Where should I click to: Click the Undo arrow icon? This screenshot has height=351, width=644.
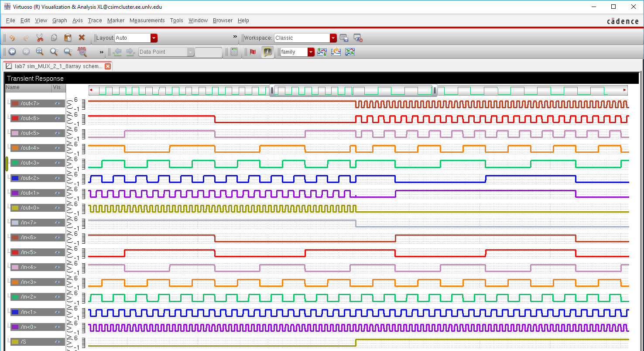[12, 38]
